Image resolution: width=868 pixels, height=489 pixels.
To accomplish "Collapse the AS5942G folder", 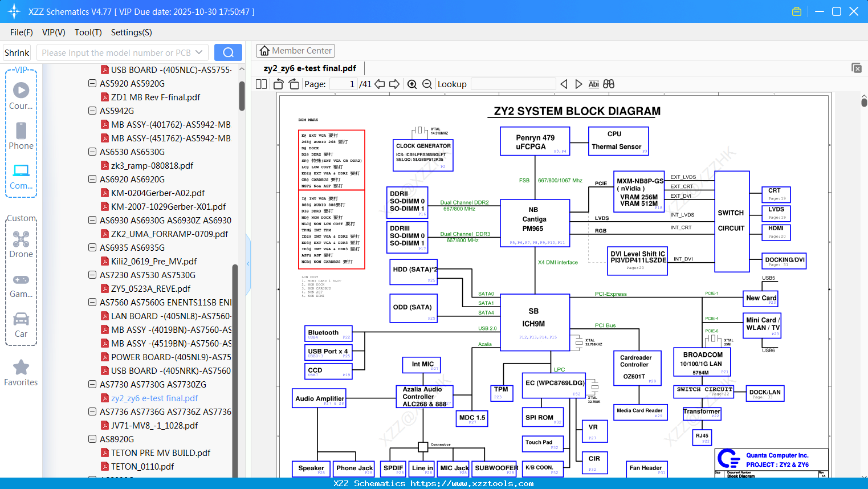I will (92, 111).
